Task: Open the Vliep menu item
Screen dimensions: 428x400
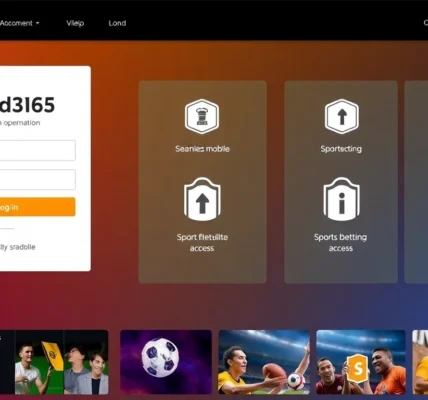Action: pyautogui.click(x=75, y=23)
